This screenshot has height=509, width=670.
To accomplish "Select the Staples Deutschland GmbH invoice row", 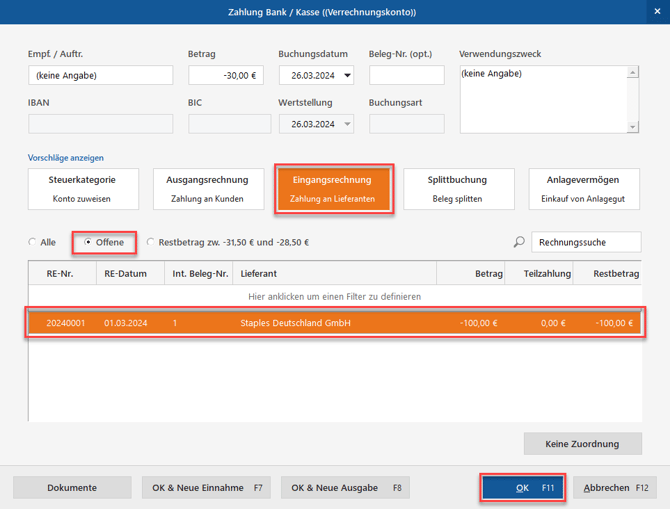I will (x=335, y=323).
